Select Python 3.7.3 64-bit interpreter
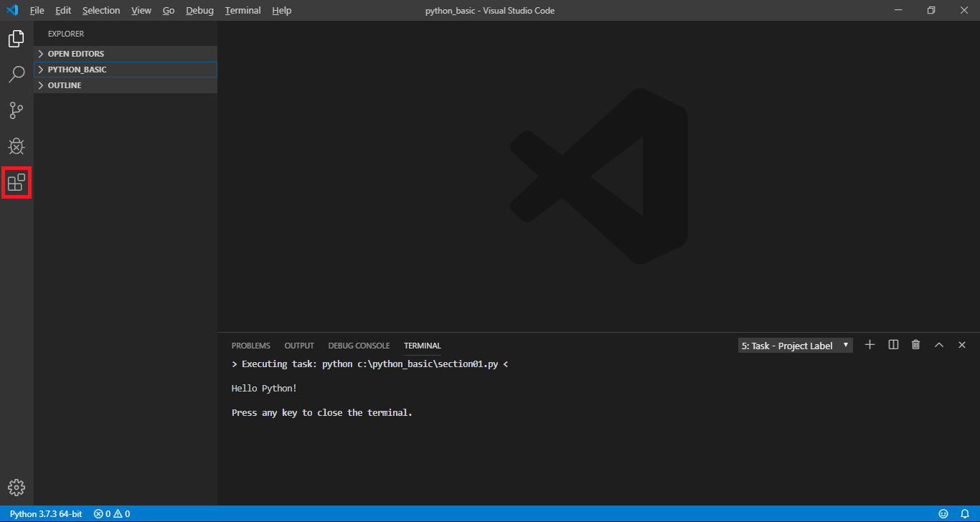The width and height of the screenshot is (980, 522). click(x=46, y=514)
